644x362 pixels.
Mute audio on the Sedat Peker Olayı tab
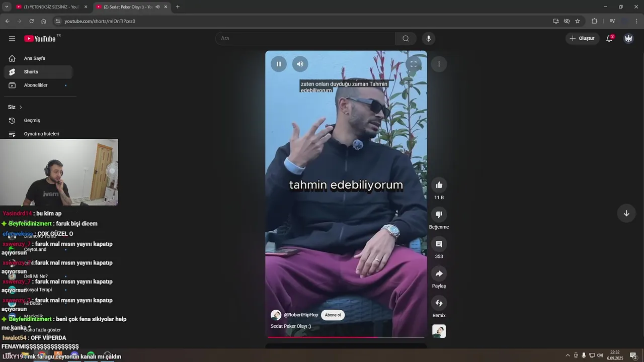coord(157,7)
